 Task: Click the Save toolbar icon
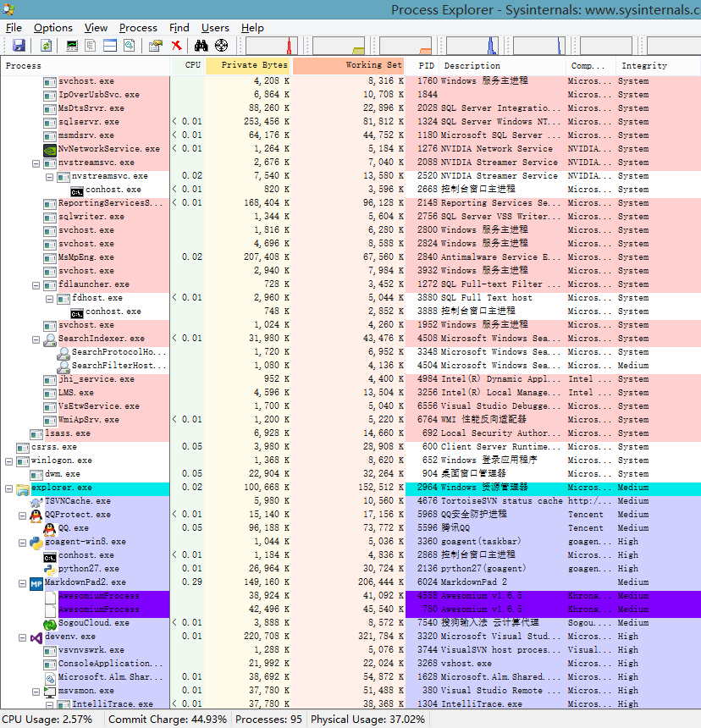pos(19,46)
